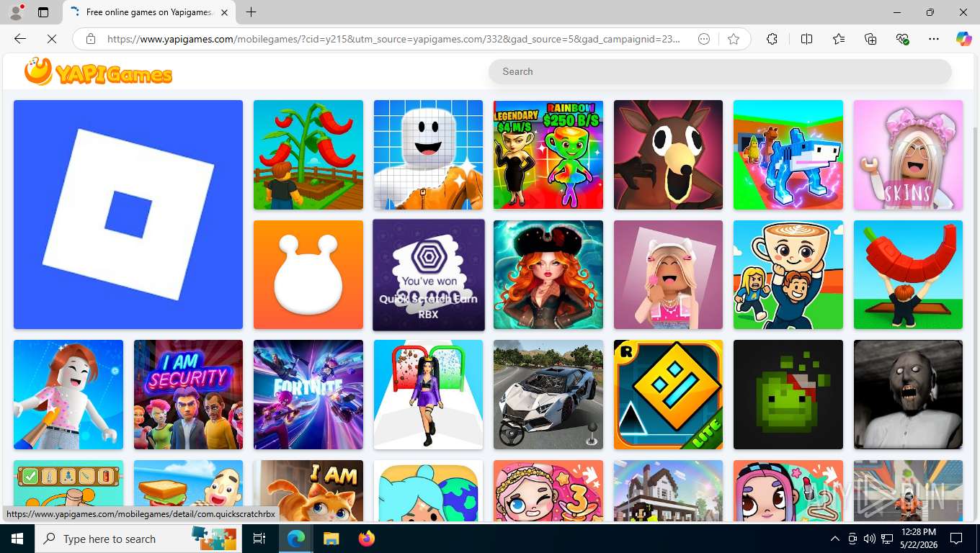
Task: Close the Yapigames tab
Action: click(224, 12)
